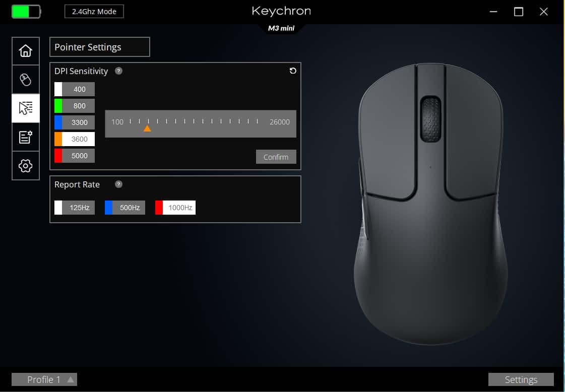Select the pointer settings sidebar icon

click(x=26, y=108)
